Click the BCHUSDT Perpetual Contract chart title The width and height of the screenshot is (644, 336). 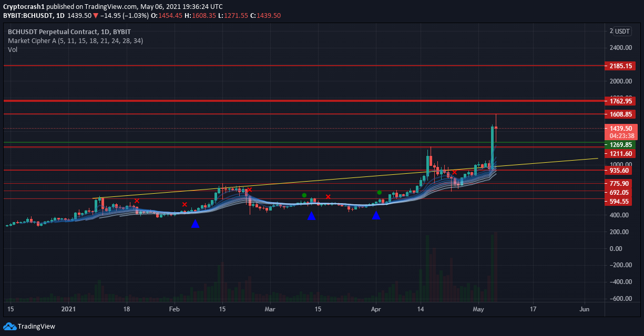(x=69, y=31)
